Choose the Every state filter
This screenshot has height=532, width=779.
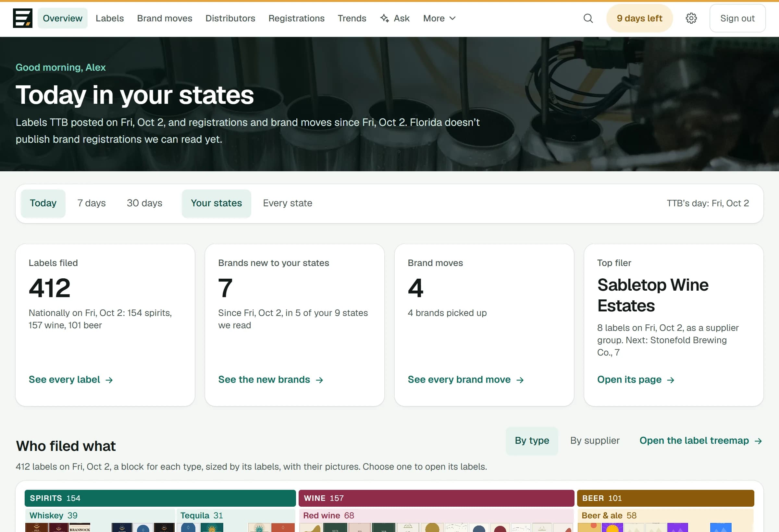tap(287, 203)
